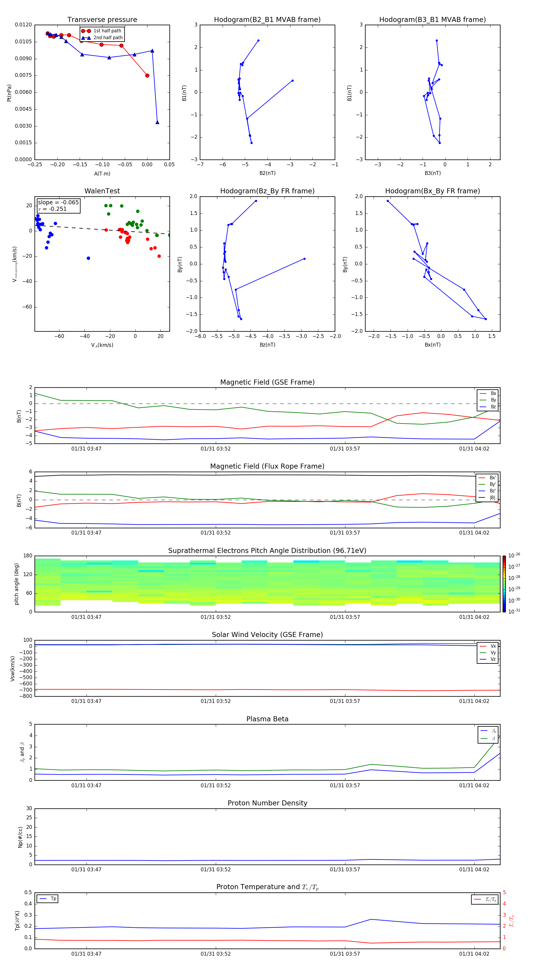Click 'Bx' legend entry in GSE plot
The height and width of the screenshot is (980, 535).
488,393
